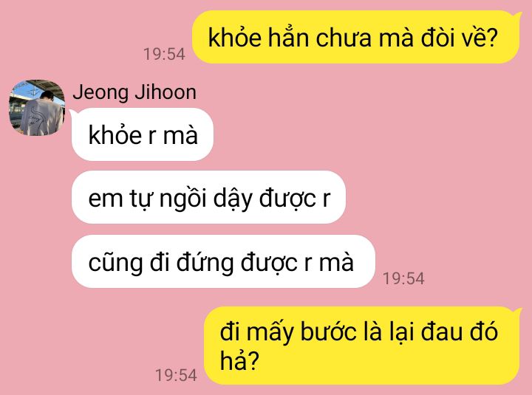Tap the tail of the 'khỏe r mà' bubble

pyautogui.click(x=73, y=112)
